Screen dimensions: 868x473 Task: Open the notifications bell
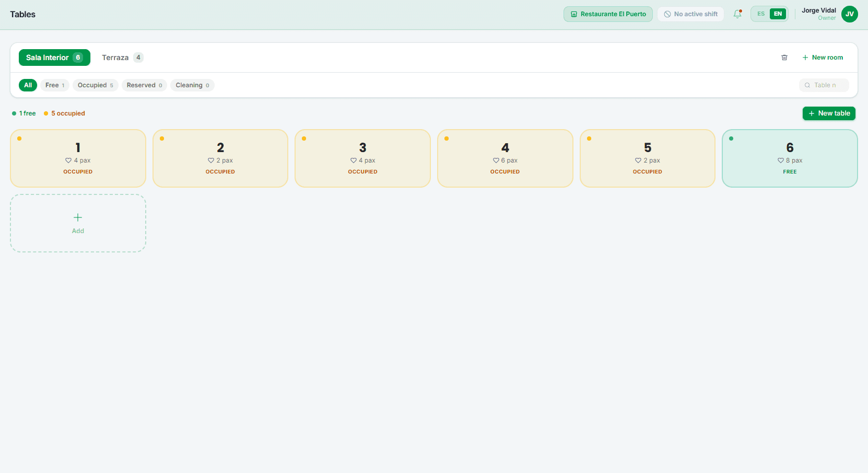(x=737, y=14)
